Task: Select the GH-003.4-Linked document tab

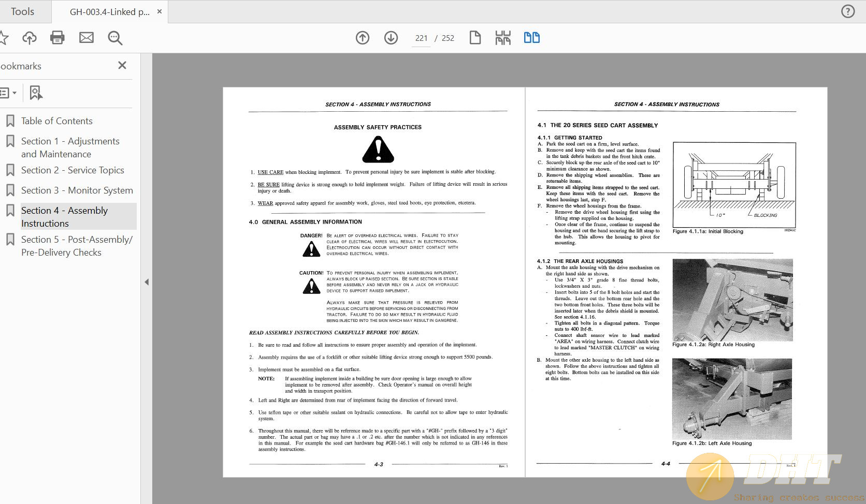Action: [109, 12]
